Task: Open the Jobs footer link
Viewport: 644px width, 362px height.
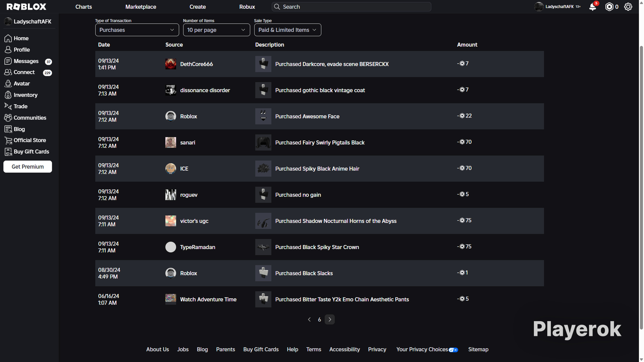Action: (183, 349)
